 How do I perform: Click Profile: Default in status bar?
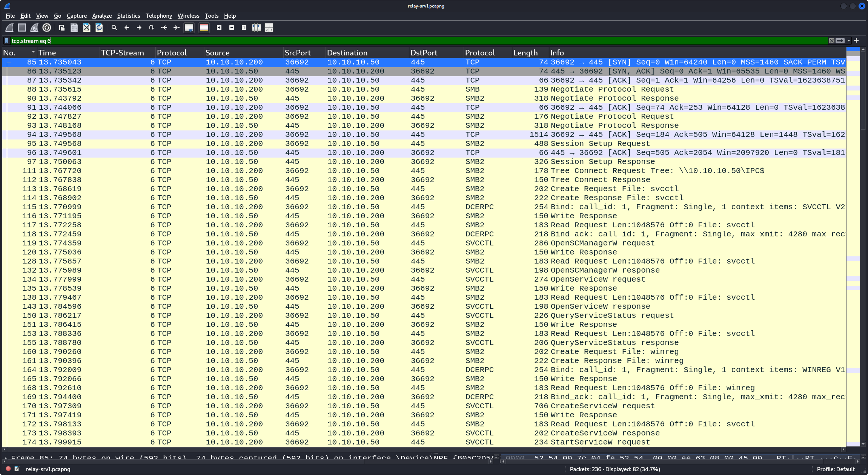point(836,469)
